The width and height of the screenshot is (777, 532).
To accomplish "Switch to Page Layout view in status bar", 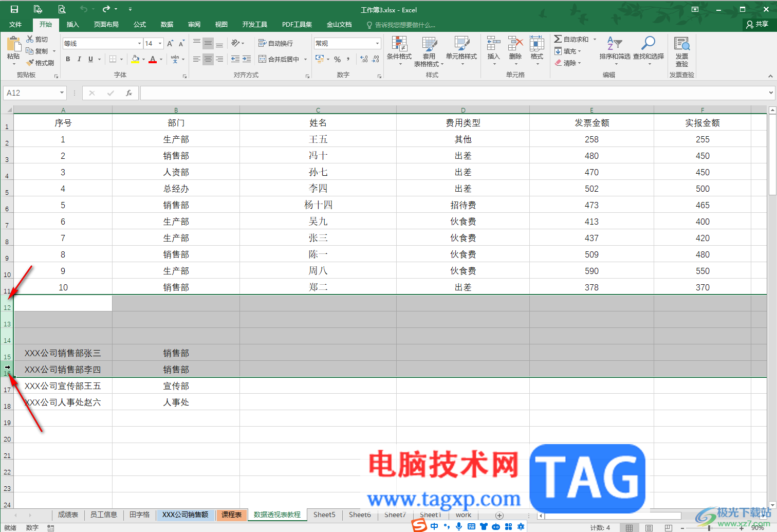I will (x=649, y=528).
